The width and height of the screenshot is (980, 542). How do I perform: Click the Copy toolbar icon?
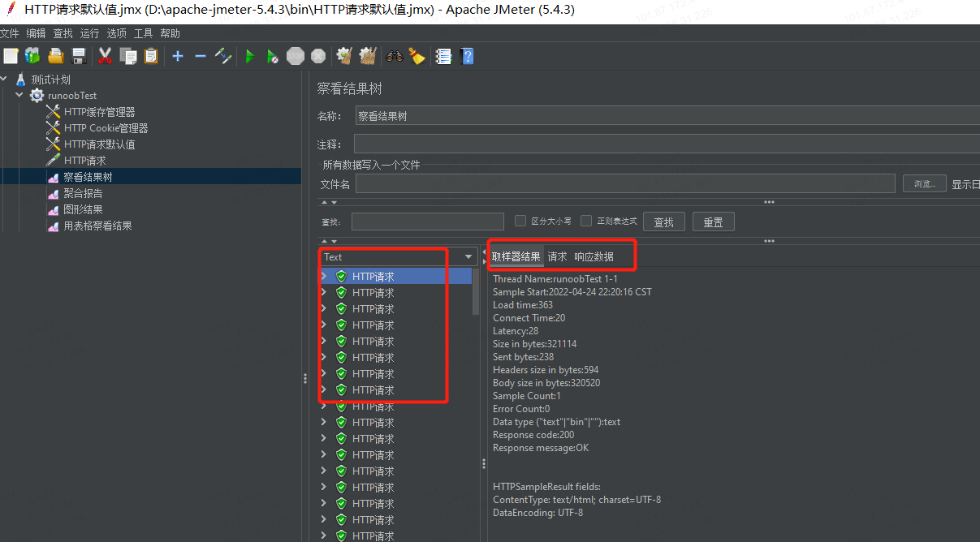tap(128, 56)
